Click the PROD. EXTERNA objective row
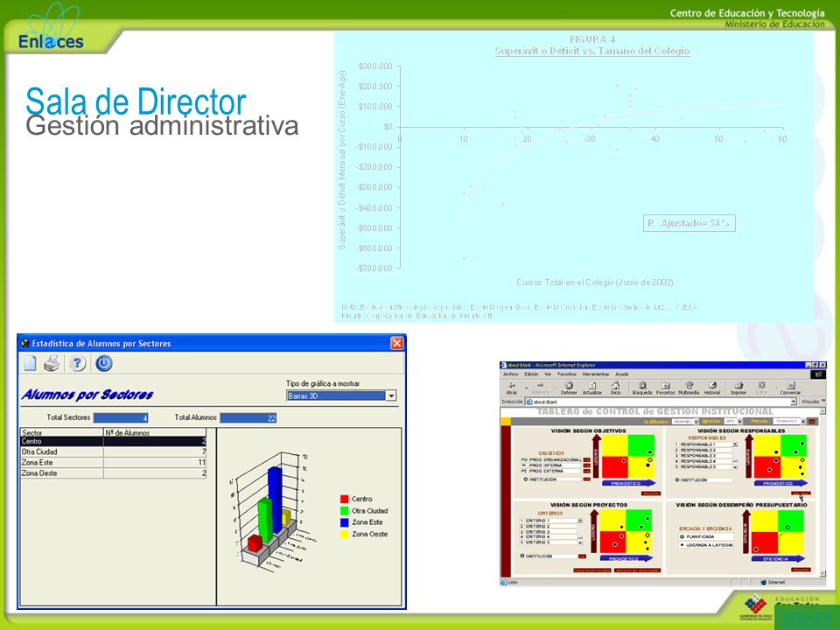840x630 pixels. pyautogui.click(x=551, y=471)
